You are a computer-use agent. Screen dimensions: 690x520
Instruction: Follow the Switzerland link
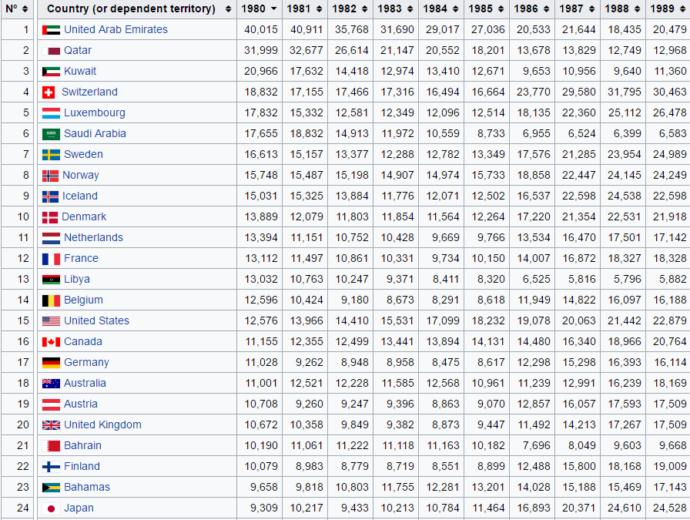(x=89, y=92)
